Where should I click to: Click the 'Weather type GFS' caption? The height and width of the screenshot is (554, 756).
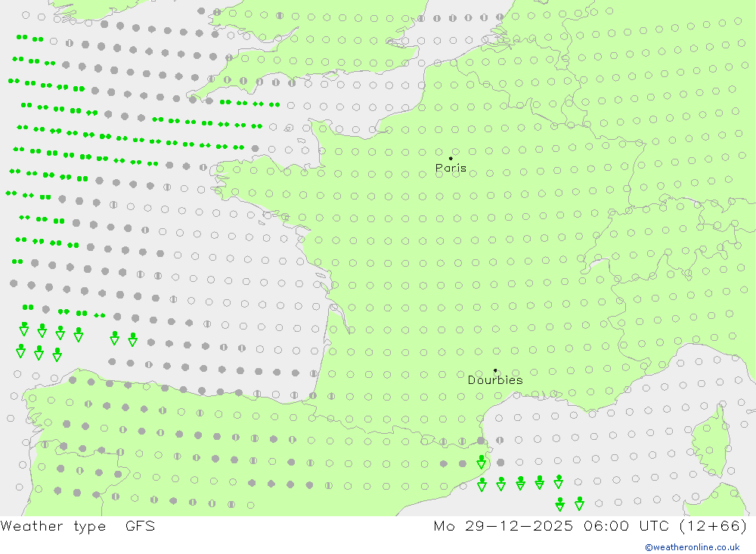click(x=78, y=526)
